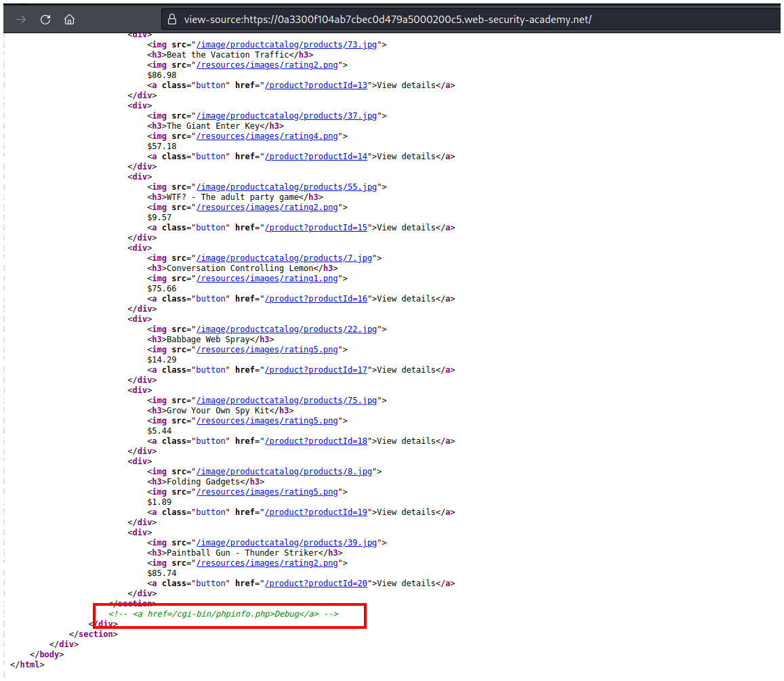Click the commented phpinfo.php Debug line
The width and height of the screenshot is (784, 681).
click(x=223, y=614)
